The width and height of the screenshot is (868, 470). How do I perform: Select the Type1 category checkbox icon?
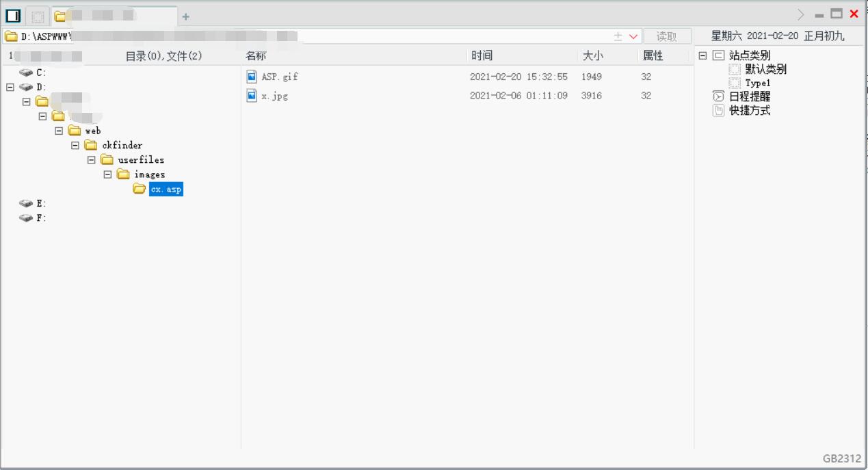pyautogui.click(x=734, y=82)
